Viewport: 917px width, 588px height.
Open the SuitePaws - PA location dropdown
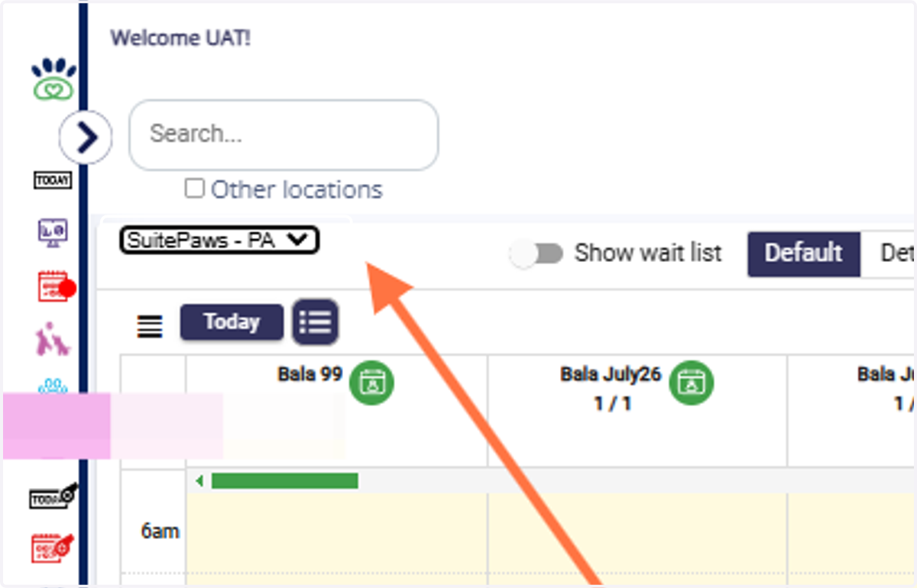pyautogui.click(x=219, y=241)
